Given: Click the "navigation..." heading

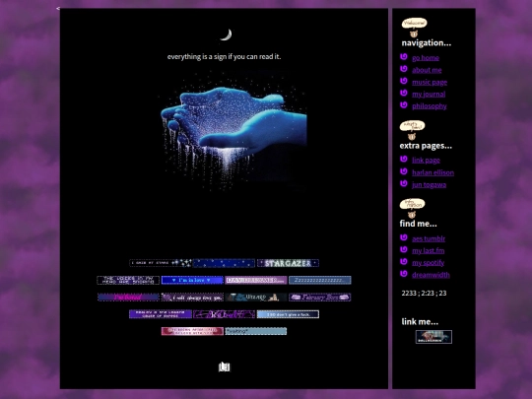Looking at the screenshot, I should [x=427, y=43].
